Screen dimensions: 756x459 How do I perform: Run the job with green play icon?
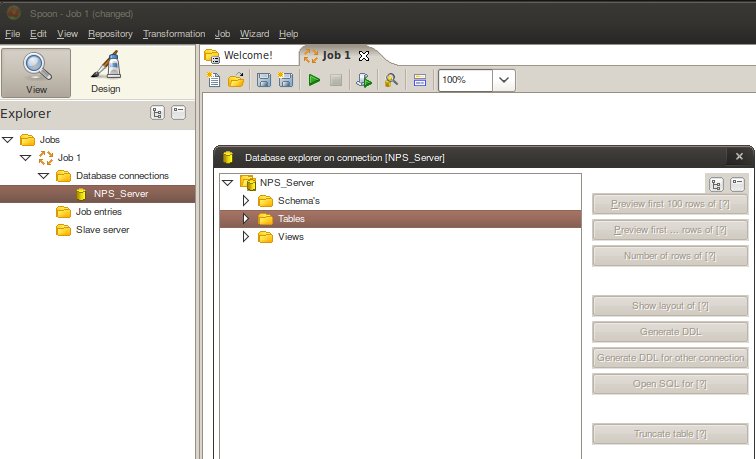coord(314,80)
